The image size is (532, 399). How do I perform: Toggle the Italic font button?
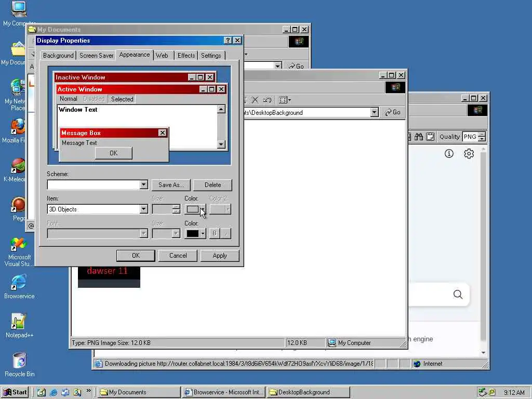tap(226, 233)
